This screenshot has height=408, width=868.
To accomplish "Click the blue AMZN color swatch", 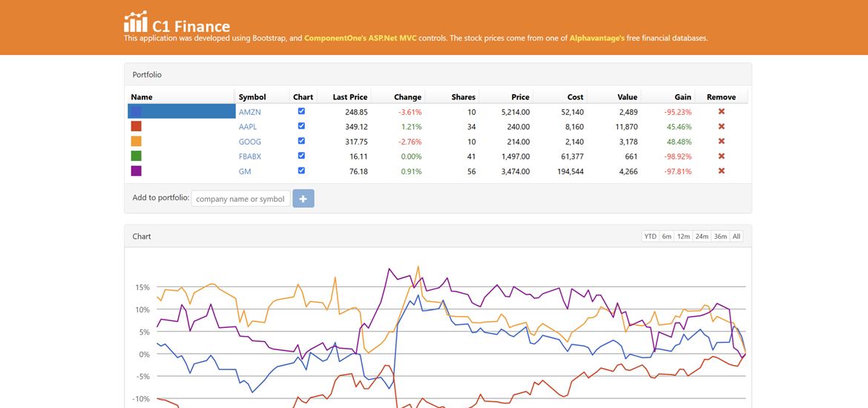I will 137,111.
